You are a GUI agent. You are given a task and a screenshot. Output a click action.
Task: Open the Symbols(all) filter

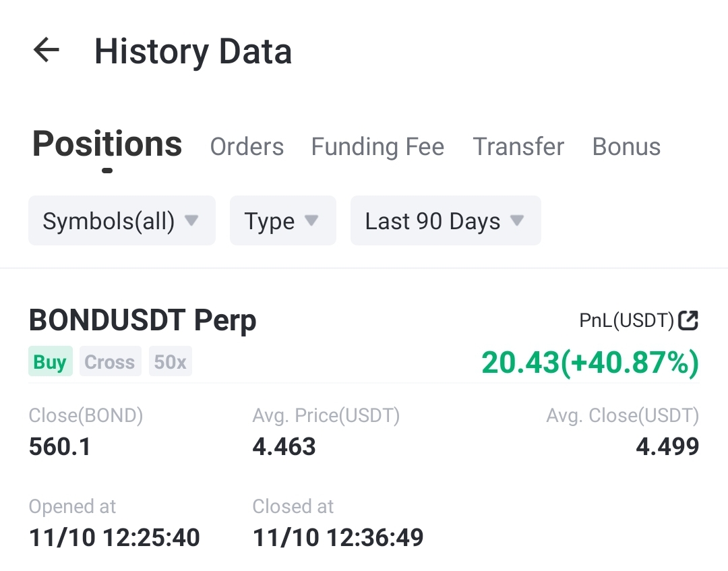click(122, 220)
